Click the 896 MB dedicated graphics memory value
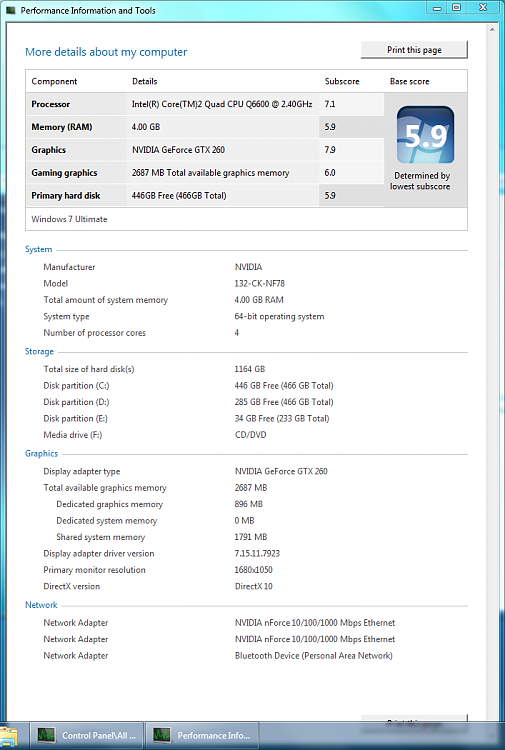Viewport: 505px width, 750px height. [249, 504]
